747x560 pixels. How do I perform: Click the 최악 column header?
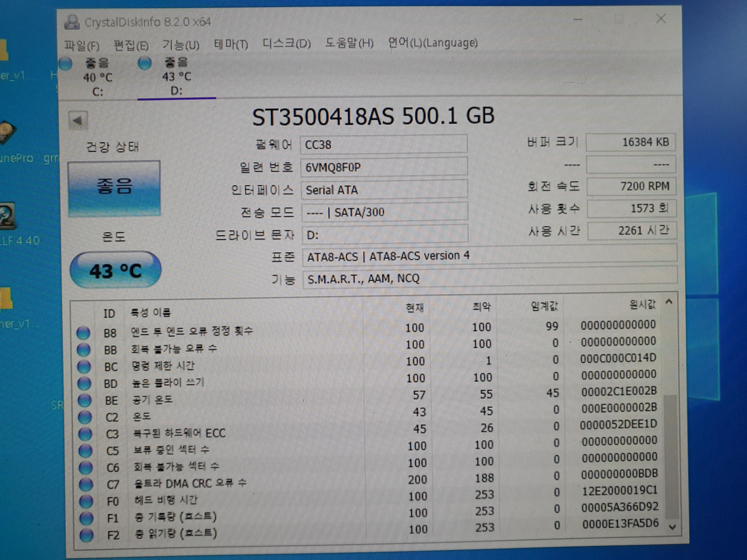point(481,307)
